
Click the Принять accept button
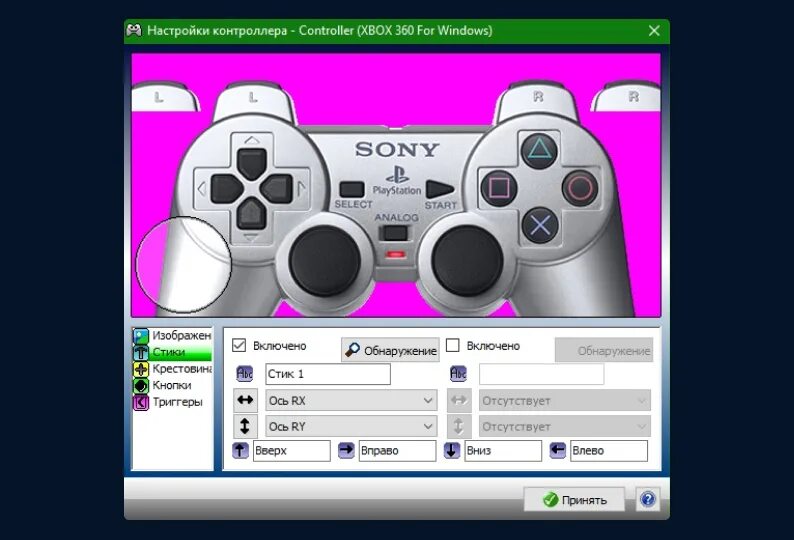pyautogui.click(x=574, y=499)
